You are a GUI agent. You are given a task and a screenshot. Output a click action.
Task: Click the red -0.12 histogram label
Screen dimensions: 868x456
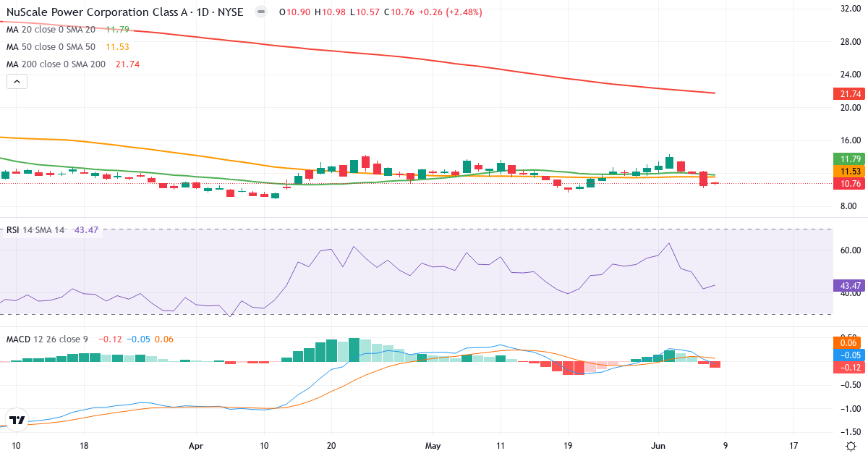pyautogui.click(x=850, y=368)
